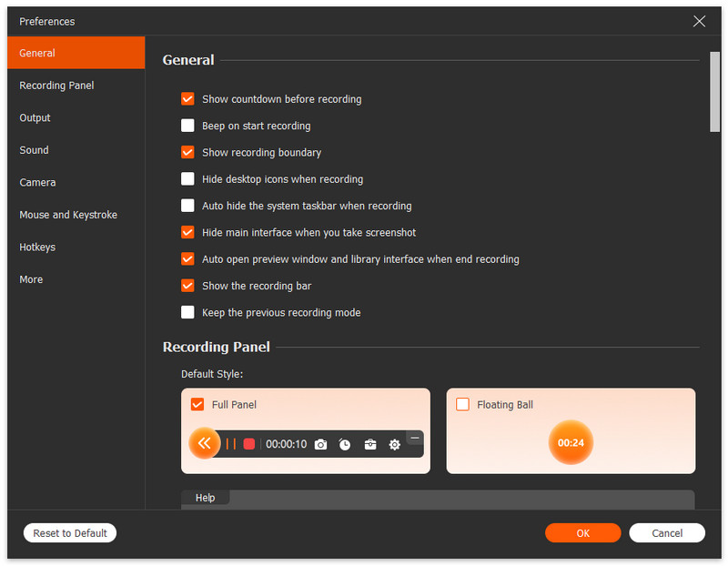Disable Show the recording bar
Image resolution: width=728 pixels, height=566 pixels.
[187, 286]
